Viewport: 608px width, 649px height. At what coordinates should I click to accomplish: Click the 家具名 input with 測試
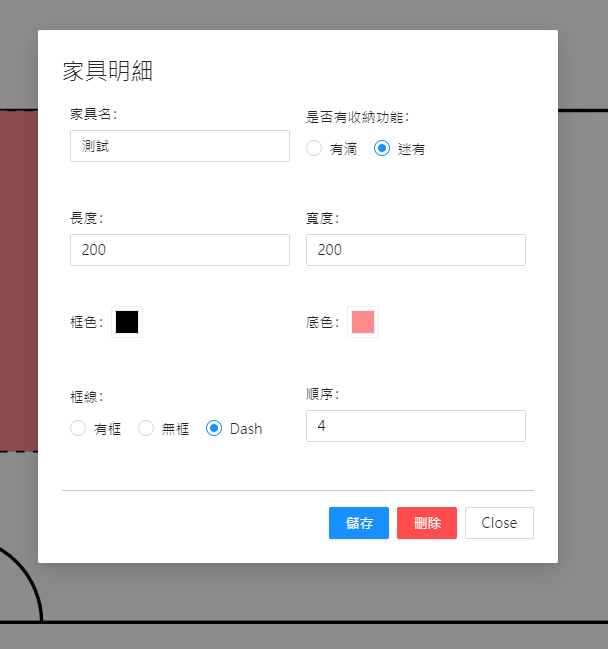(x=180, y=146)
